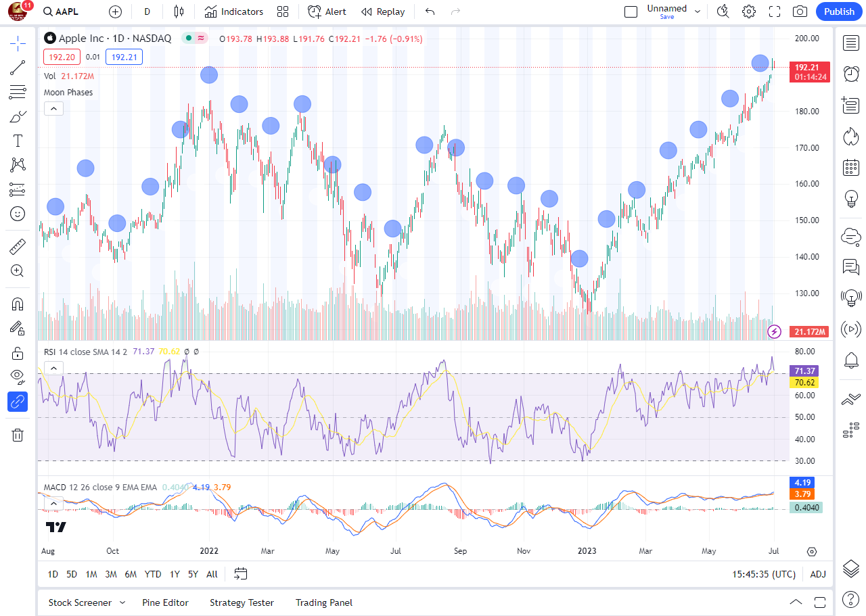Expand the Unnamed layout save dropdown

point(698,11)
